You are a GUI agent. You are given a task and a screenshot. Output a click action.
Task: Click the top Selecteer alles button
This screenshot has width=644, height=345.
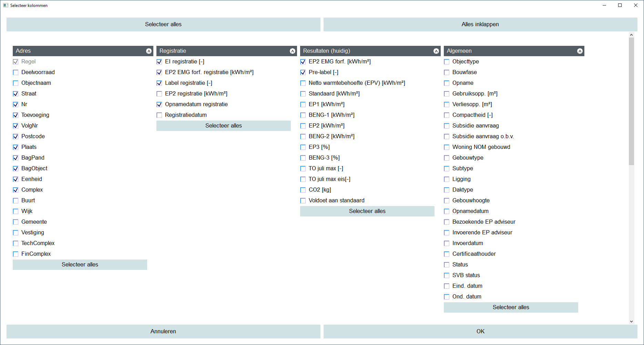[163, 24]
